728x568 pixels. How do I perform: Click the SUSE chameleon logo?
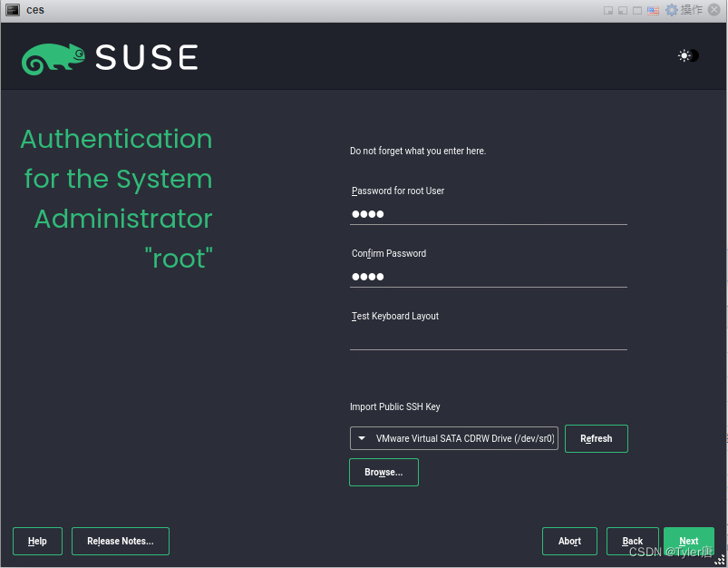52,55
